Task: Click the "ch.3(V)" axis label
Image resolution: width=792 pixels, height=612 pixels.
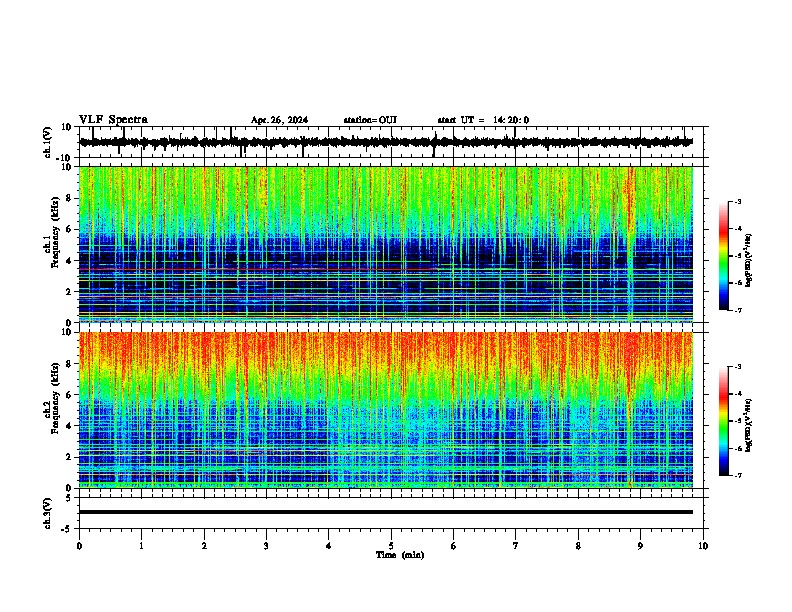Action: click(x=48, y=513)
